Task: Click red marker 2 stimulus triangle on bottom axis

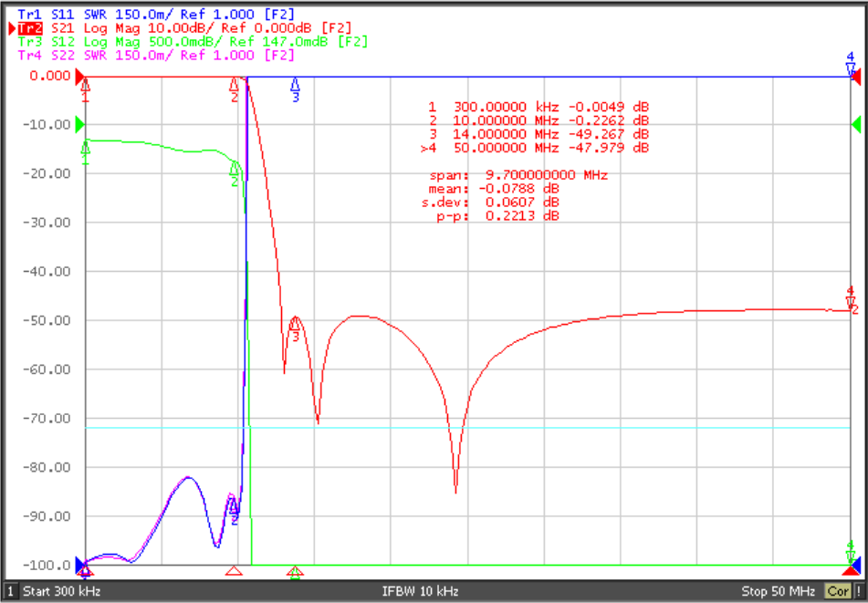Action: [x=235, y=570]
